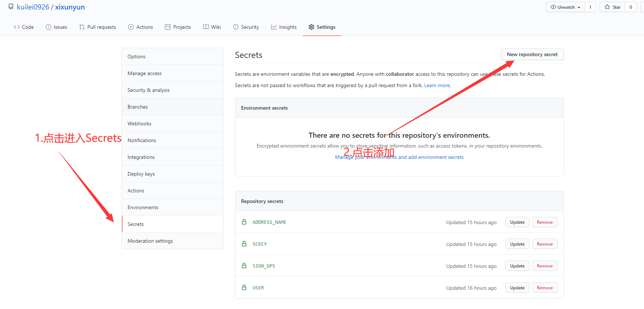This screenshot has width=644, height=309.
Task: Open Notifications settings
Action: click(172, 140)
